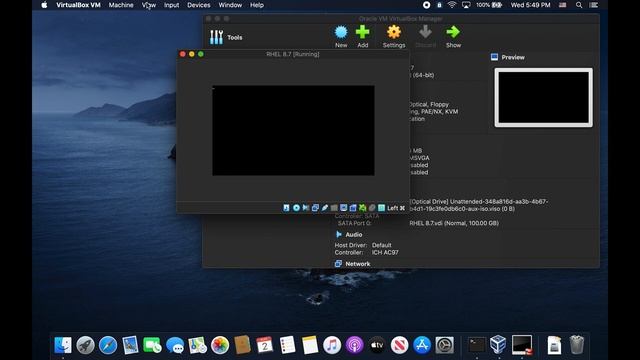Screen dimensions: 640x360
Task: Click the ICH AC97 controller value
Action: pyautogui.click(x=385, y=252)
